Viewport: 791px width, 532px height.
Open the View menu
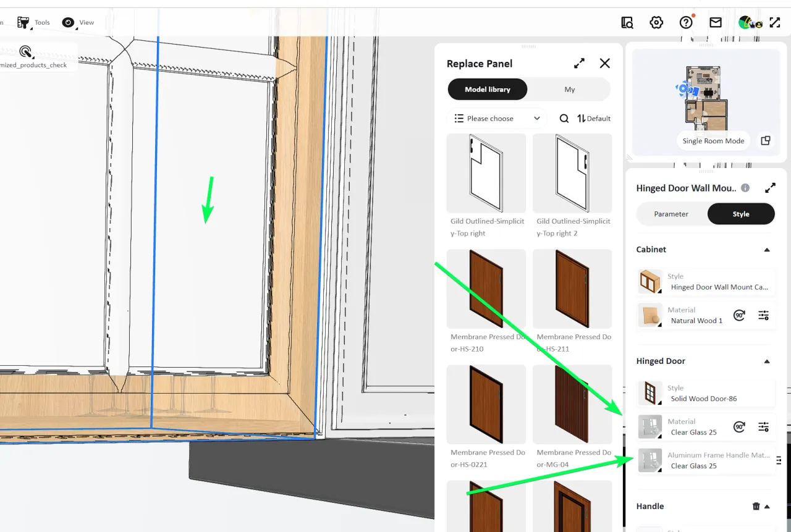point(78,23)
